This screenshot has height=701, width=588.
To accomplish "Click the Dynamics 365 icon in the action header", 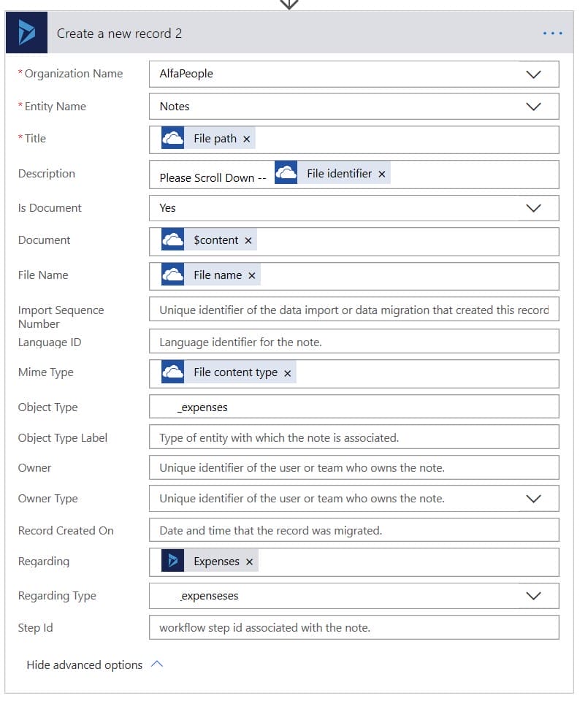I will [x=26, y=32].
